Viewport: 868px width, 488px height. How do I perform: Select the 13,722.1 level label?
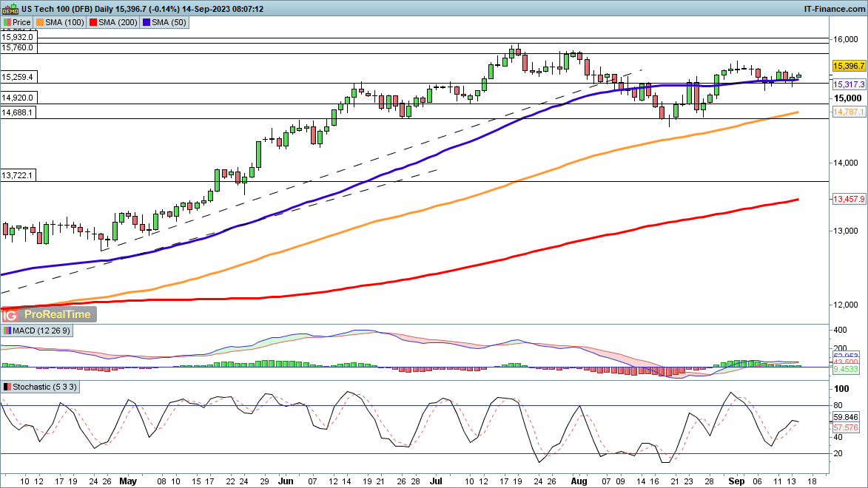coord(18,175)
